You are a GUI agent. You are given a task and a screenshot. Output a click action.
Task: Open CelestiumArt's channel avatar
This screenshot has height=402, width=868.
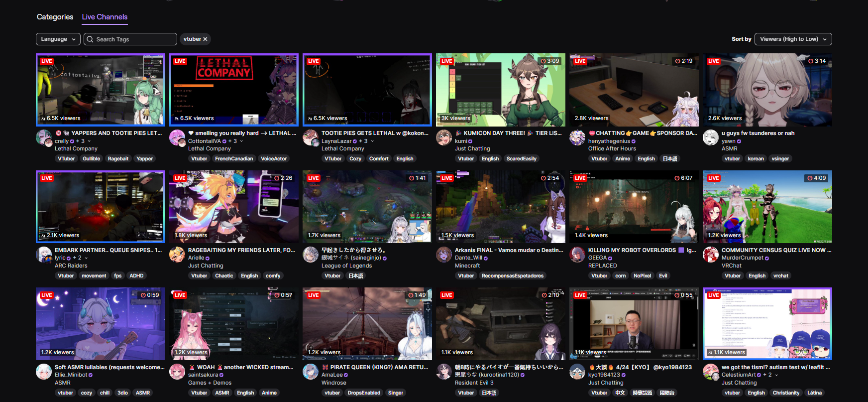tap(711, 372)
